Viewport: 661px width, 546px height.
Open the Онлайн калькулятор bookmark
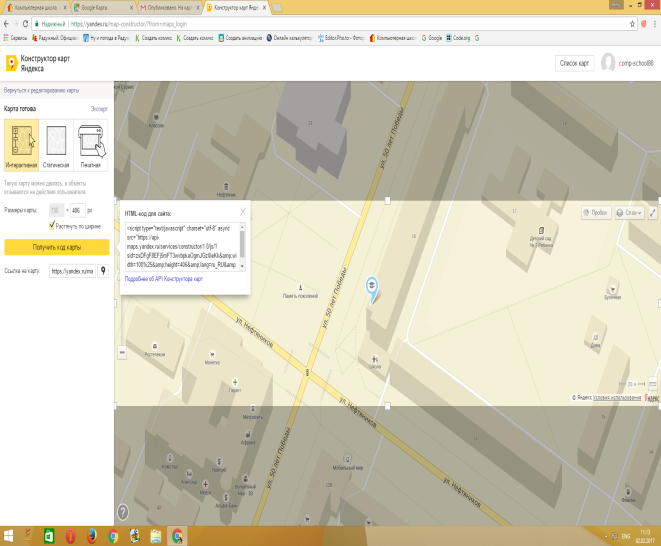click(x=289, y=38)
